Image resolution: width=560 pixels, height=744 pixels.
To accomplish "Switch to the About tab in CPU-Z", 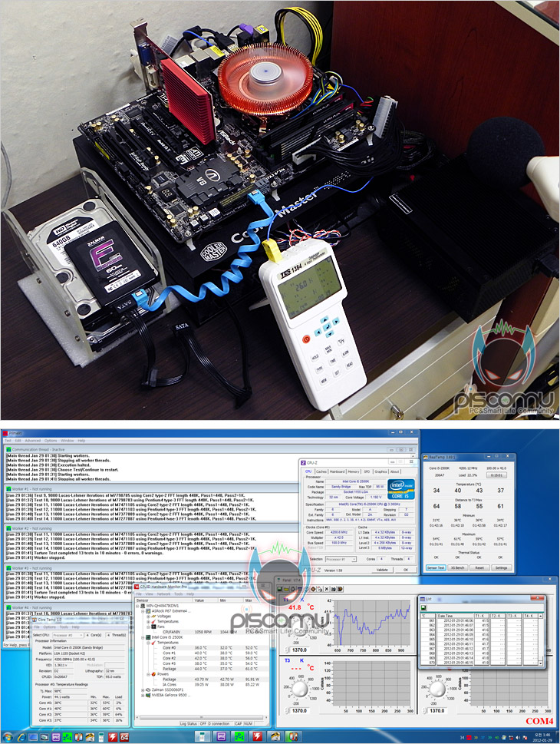I will pyautogui.click(x=394, y=471).
